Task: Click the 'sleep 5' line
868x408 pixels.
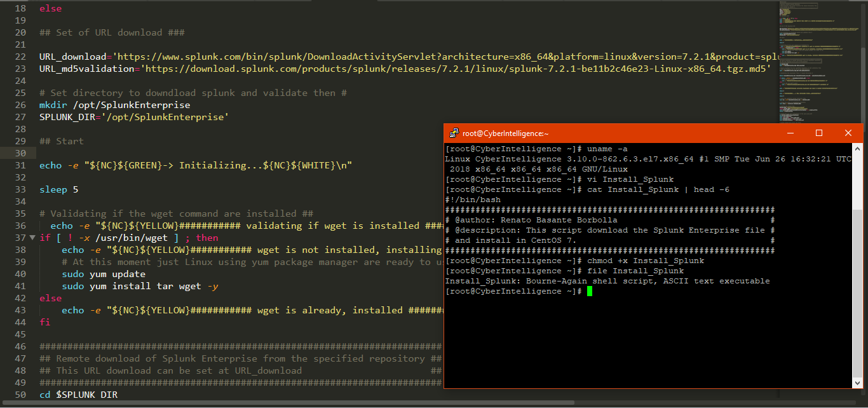Action: tap(59, 189)
